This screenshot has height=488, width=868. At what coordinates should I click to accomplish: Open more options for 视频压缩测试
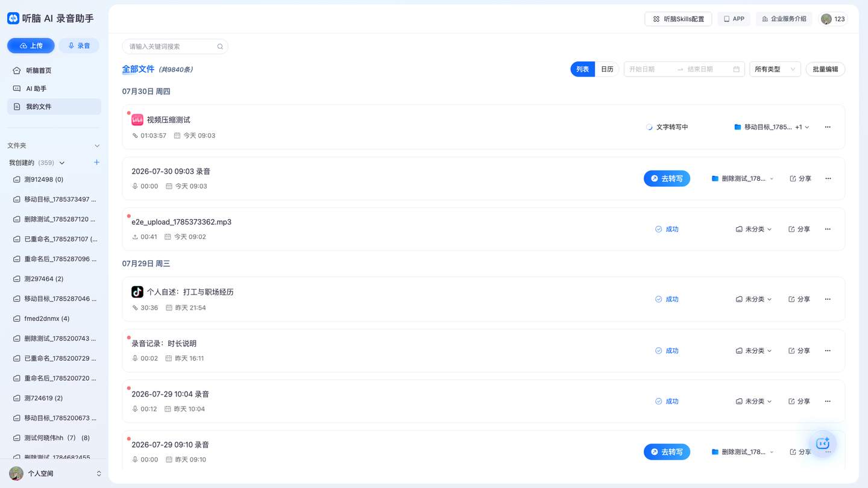pos(828,127)
